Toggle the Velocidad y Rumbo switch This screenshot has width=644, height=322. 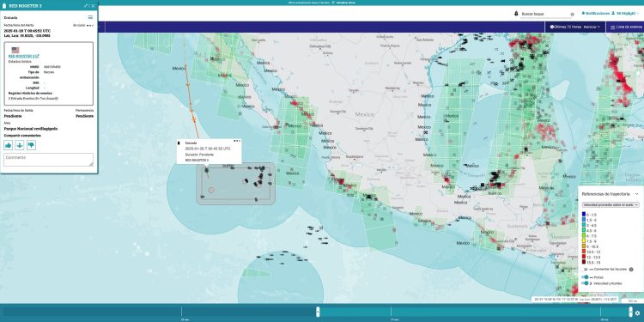click(586, 283)
